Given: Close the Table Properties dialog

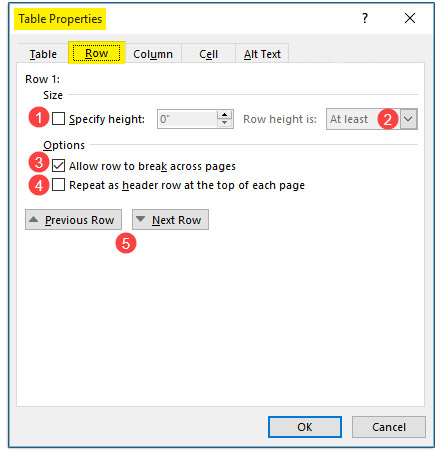Looking at the screenshot, I should coord(410,18).
